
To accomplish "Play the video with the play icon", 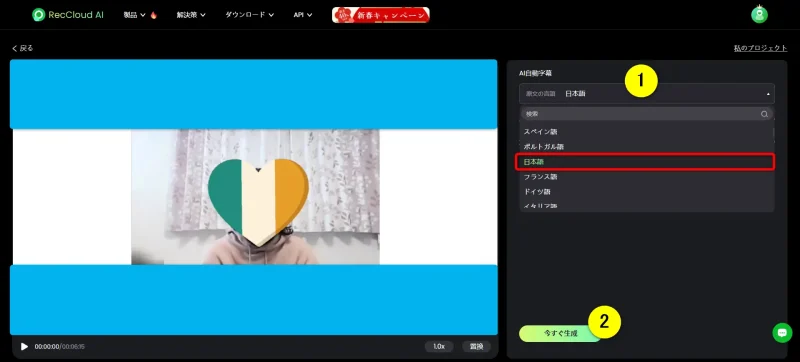I will coord(24,347).
